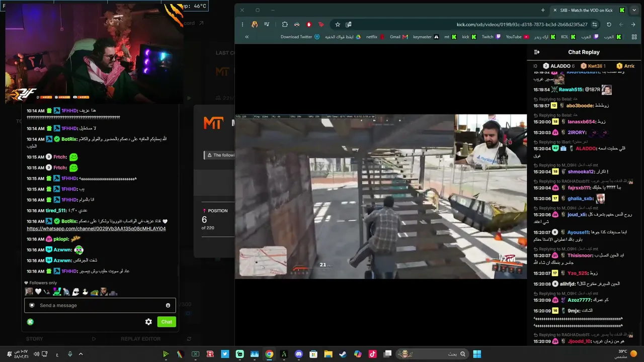Image resolution: width=644 pixels, height=362 pixels.
Task: Open Rawah515 username in Chat Replay
Action: click(571, 89)
